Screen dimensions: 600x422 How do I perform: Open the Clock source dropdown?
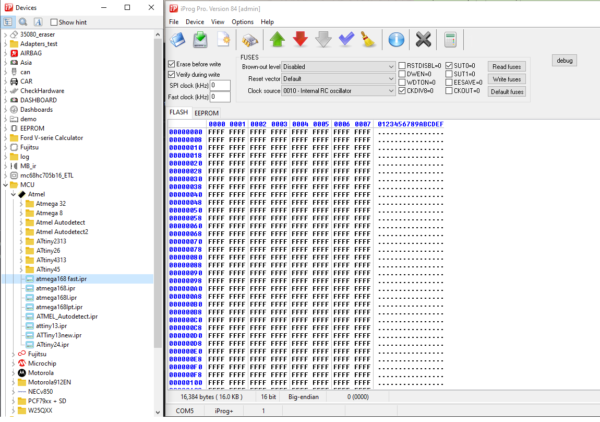338,91
